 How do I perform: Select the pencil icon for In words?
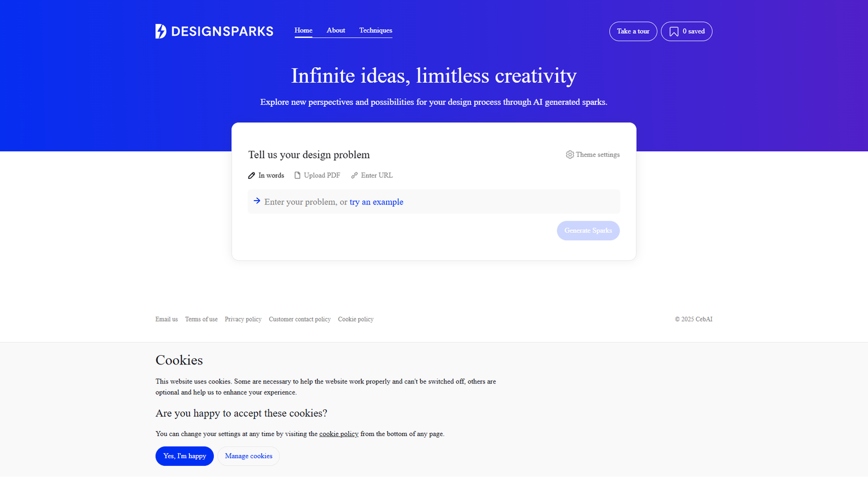(x=252, y=175)
